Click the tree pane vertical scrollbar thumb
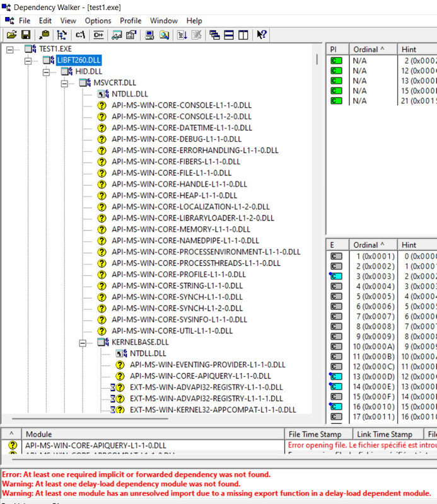The width and height of the screenshot is (437, 504). [x=317, y=59]
